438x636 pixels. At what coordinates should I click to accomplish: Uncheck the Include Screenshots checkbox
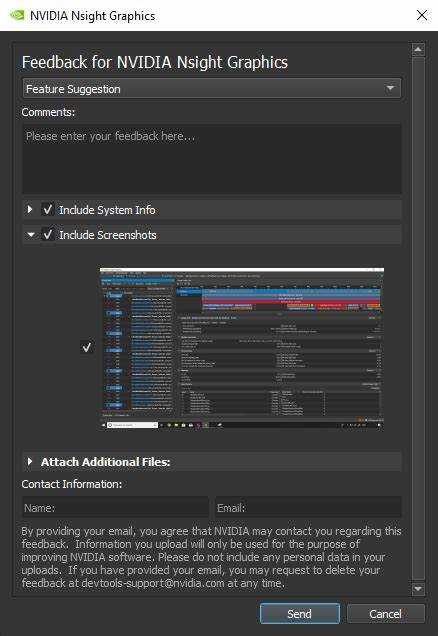(48, 234)
